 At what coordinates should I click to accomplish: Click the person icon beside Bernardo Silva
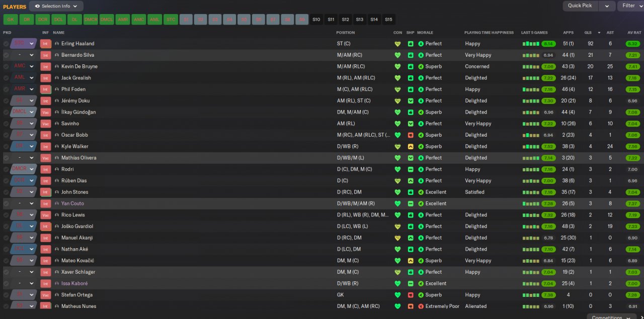(57, 55)
